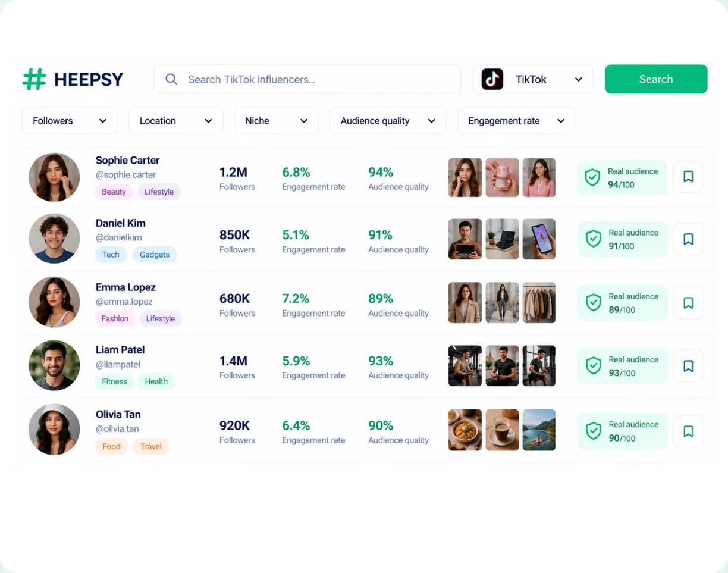Open Sophie Carter's pink blazer post thumbnail
This screenshot has height=573, width=728.
coord(539,177)
